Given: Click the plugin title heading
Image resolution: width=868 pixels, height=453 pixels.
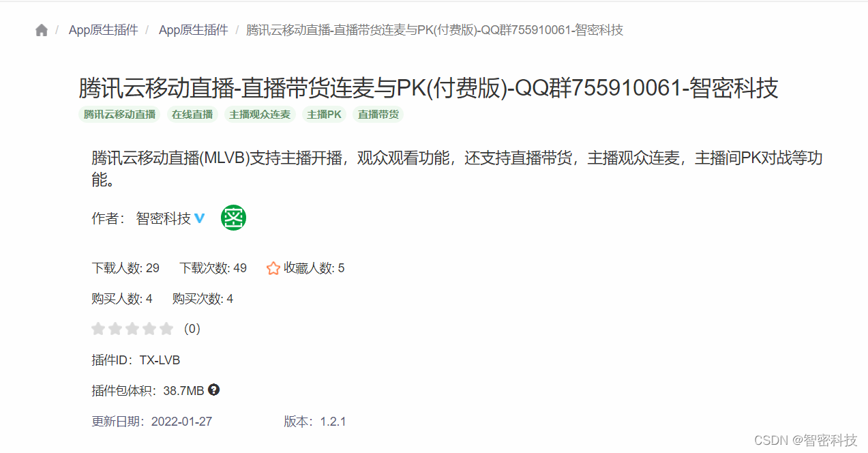Looking at the screenshot, I should pos(428,89).
